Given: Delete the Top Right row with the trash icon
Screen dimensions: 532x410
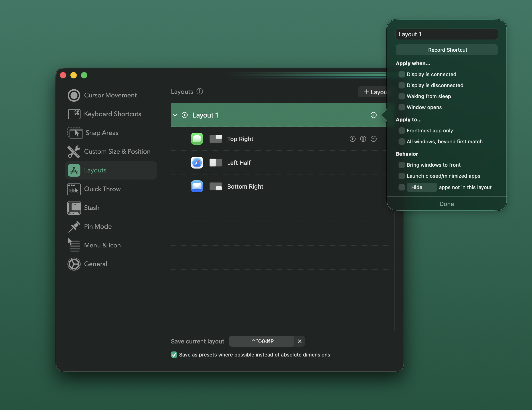Looking at the screenshot, I should point(363,139).
